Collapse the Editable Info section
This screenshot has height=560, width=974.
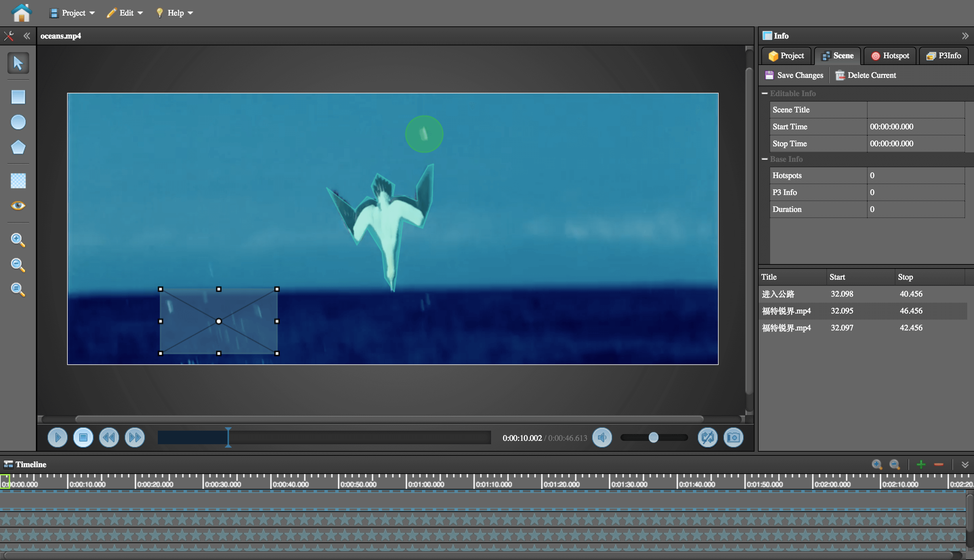pos(764,93)
